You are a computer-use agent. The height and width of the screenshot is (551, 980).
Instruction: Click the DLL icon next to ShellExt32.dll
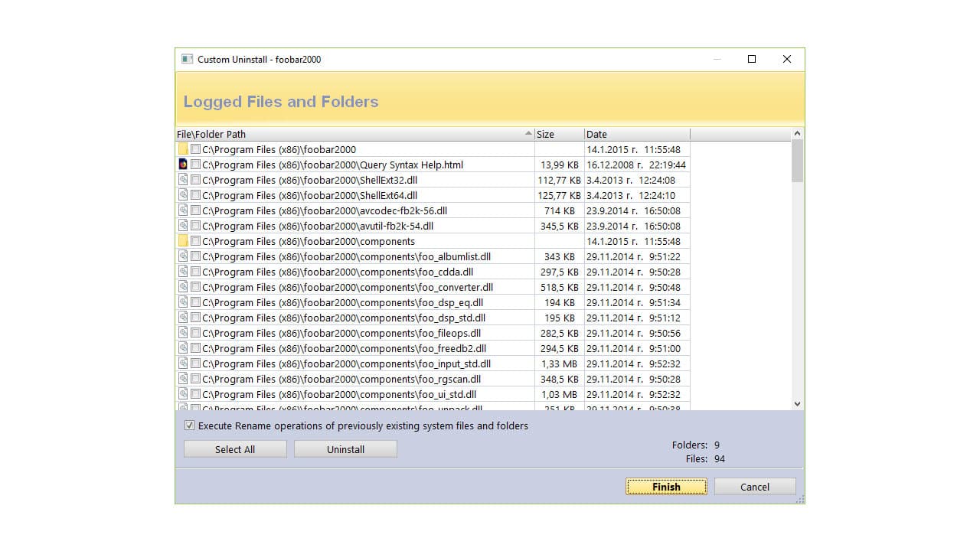182,180
